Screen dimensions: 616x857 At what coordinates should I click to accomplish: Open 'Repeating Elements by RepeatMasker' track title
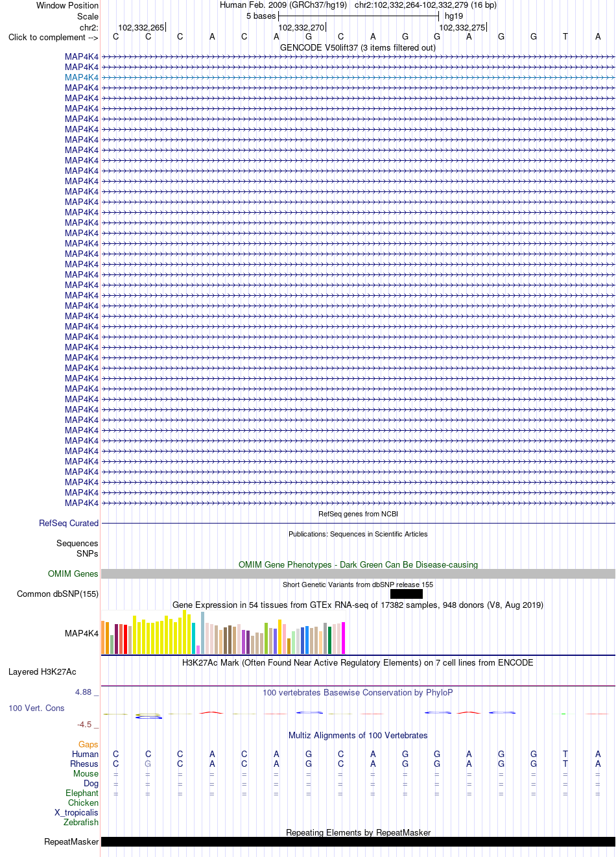(358, 832)
